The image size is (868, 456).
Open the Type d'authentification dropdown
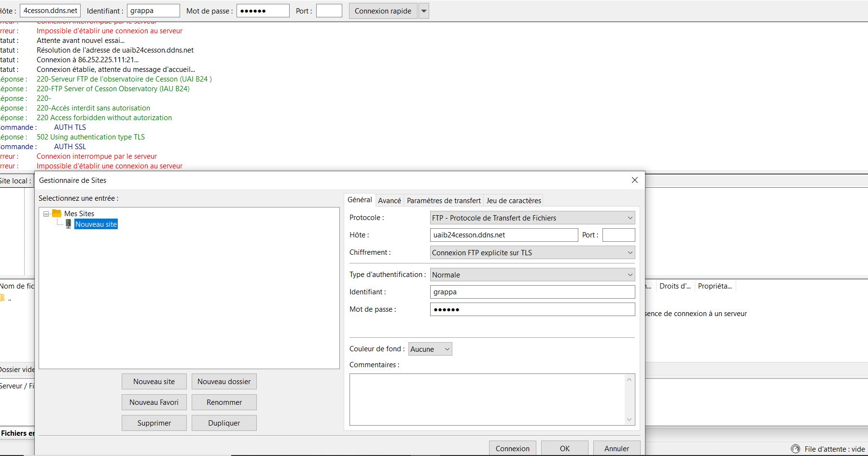(532, 275)
